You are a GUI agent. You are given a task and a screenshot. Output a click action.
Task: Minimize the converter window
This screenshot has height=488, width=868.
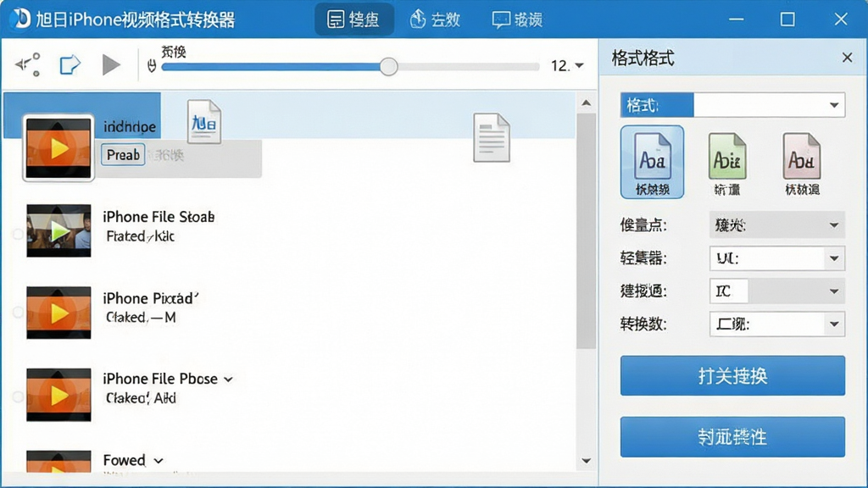click(737, 19)
